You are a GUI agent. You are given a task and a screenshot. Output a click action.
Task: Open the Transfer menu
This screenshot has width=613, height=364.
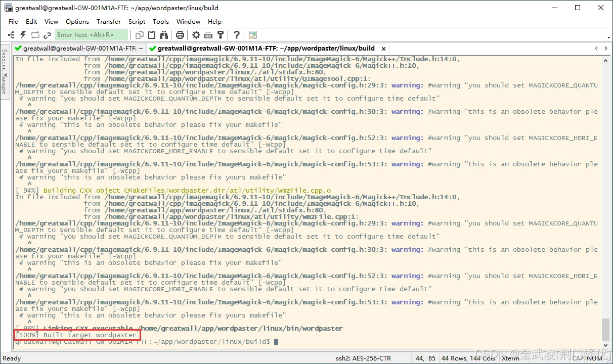pos(109,21)
